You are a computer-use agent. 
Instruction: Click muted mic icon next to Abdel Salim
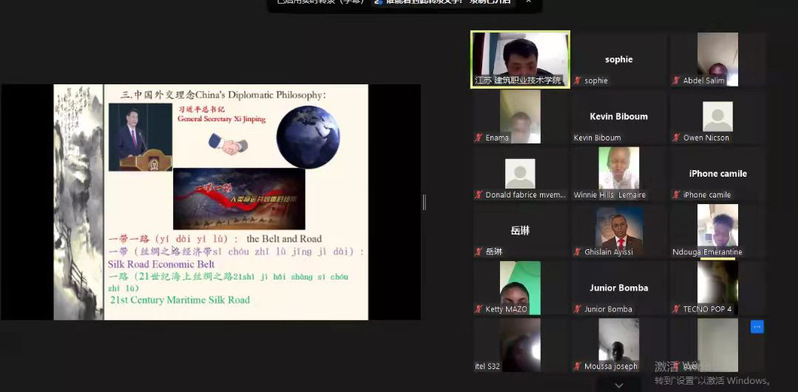[676, 81]
